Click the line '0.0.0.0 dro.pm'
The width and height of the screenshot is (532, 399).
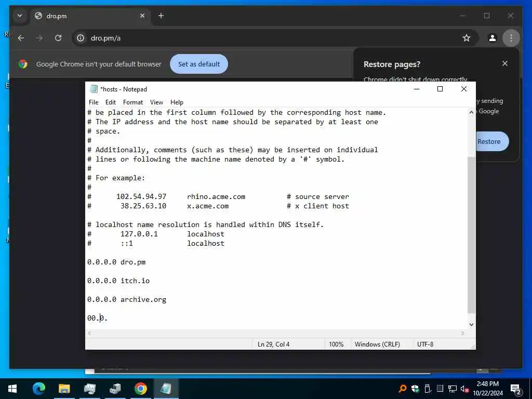(x=116, y=262)
